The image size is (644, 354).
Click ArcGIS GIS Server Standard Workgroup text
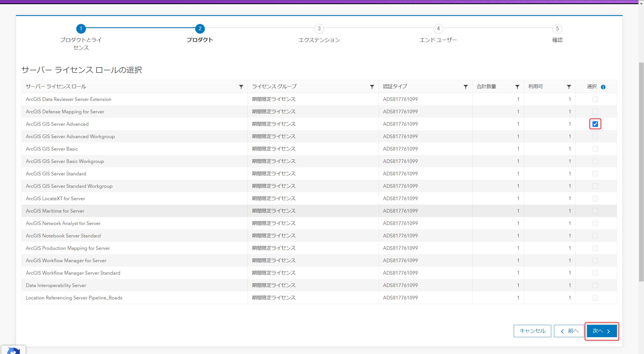pos(69,186)
